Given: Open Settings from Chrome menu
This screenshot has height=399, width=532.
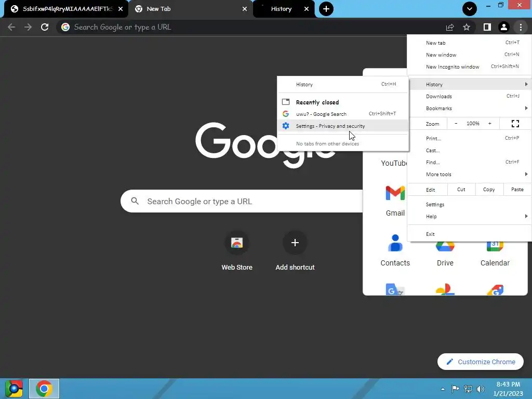Looking at the screenshot, I should click(x=469, y=205).
